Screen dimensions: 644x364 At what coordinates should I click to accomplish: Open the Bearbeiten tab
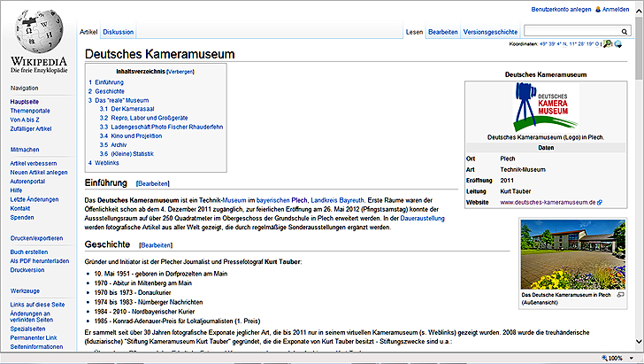click(x=442, y=32)
